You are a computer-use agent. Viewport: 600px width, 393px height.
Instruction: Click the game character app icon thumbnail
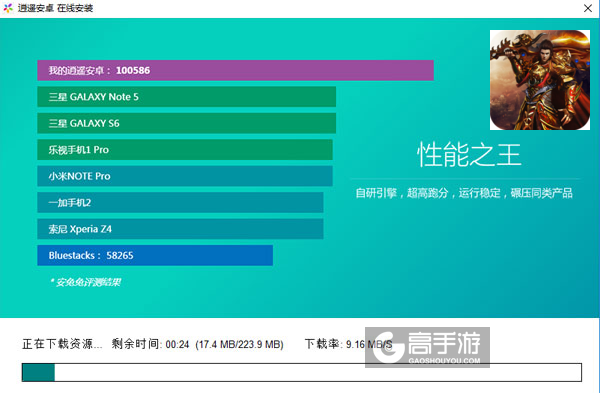pos(540,80)
